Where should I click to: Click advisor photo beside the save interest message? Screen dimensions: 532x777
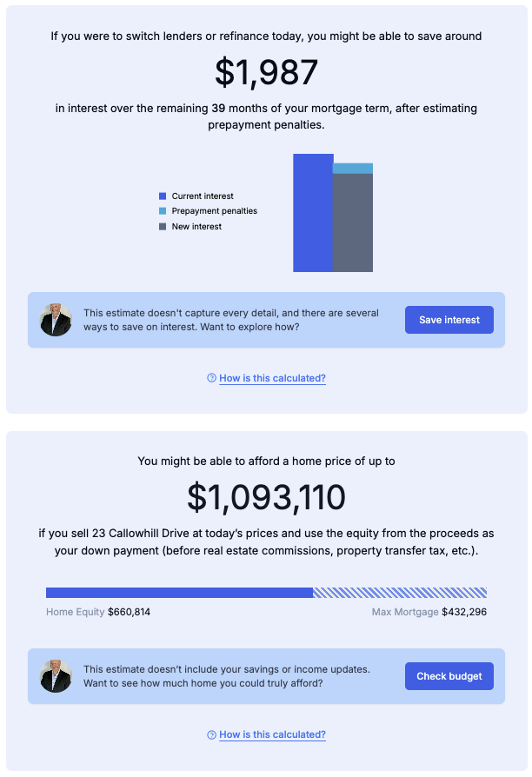[x=56, y=320]
